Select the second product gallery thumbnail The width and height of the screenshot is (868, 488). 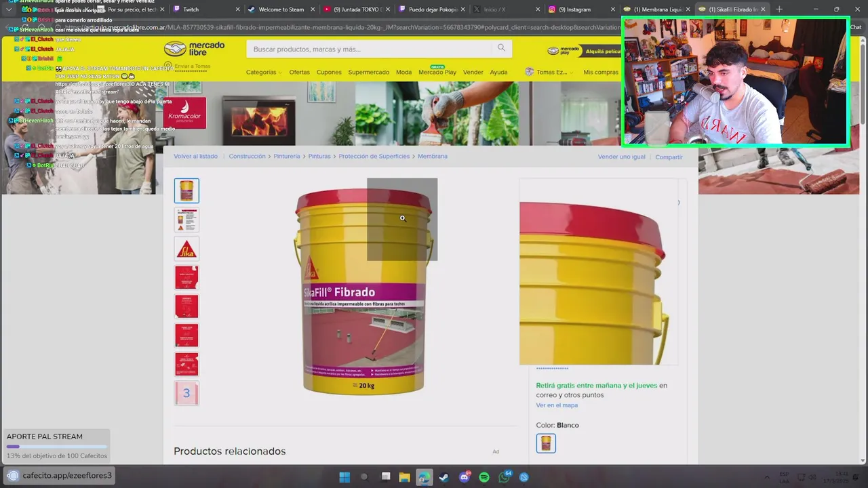coord(186,220)
